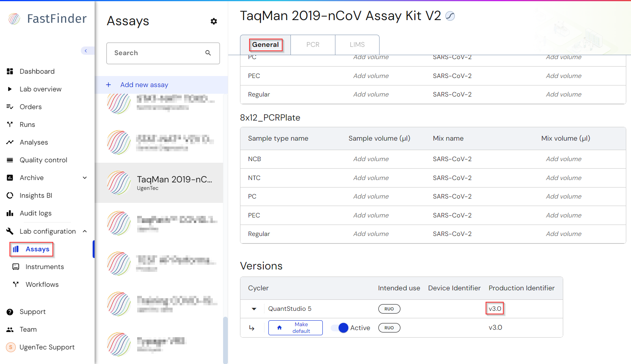The height and width of the screenshot is (364, 631).
Task: Click the assay status icon beside title
Action: click(x=450, y=16)
